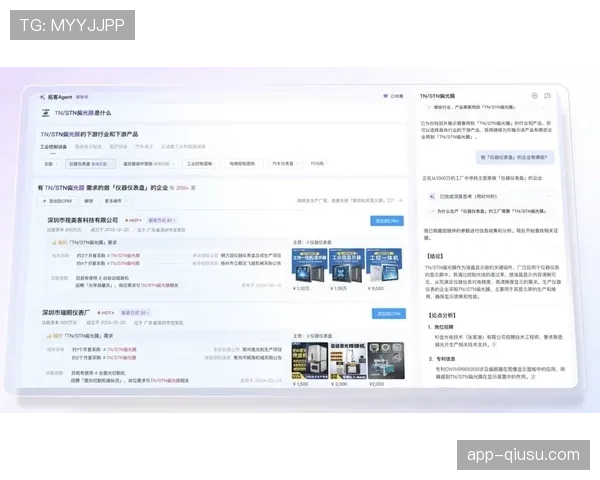600x480 pixels.
Task: Open the 汽车仪表盘 product chip
Action: click(x=284, y=164)
